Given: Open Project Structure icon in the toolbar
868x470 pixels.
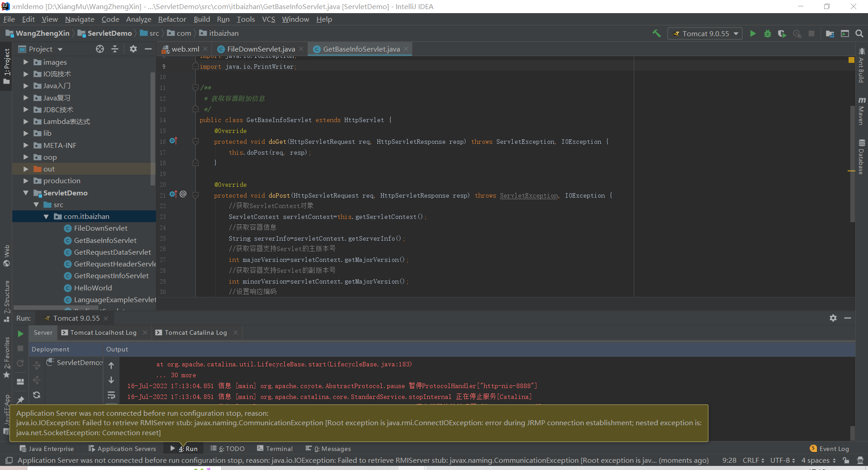Looking at the screenshot, I should 830,33.
